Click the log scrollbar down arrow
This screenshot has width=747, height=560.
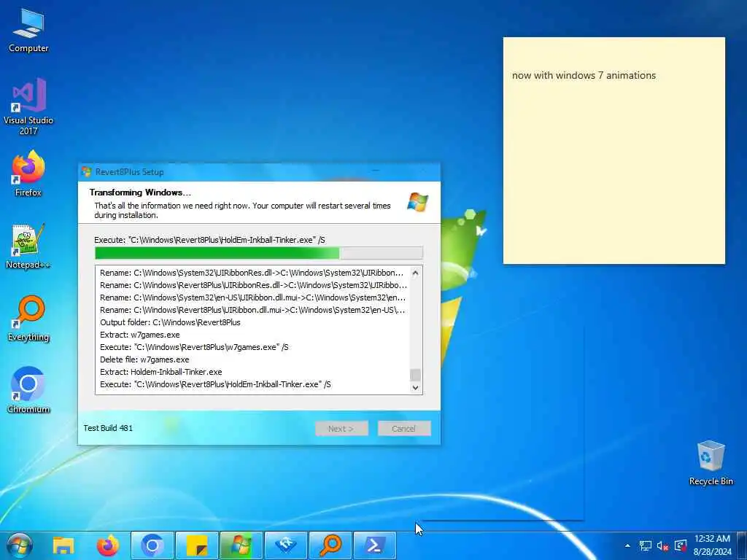[x=415, y=387]
